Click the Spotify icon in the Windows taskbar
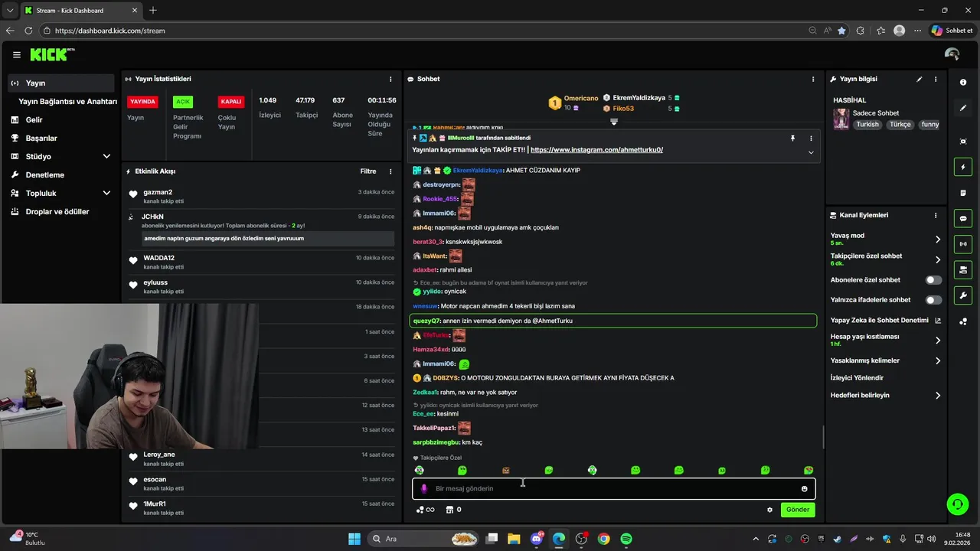The height and width of the screenshot is (551, 980). [x=626, y=539]
